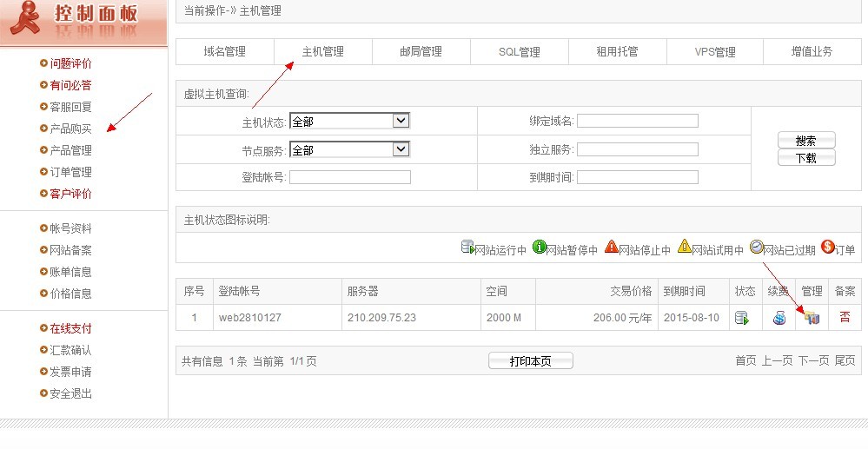Click the login account web2810127
This screenshot has height=449, width=868.
tap(250, 318)
